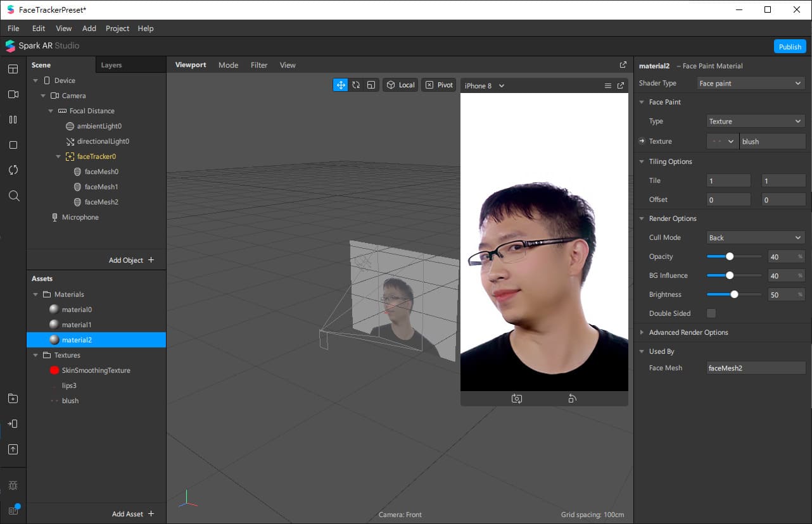Toggle Local coordinate mode button

tap(400, 85)
